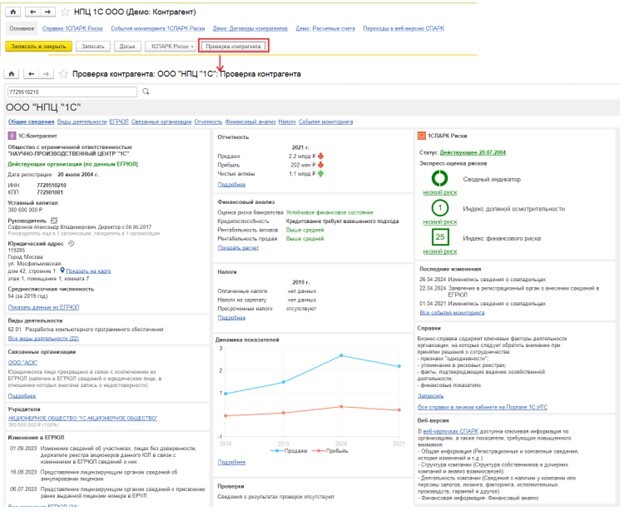The width and height of the screenshot is (624, 512).
Task: Open События мониторинга 1СПАРК Риски tab
Action: [158, 29]
